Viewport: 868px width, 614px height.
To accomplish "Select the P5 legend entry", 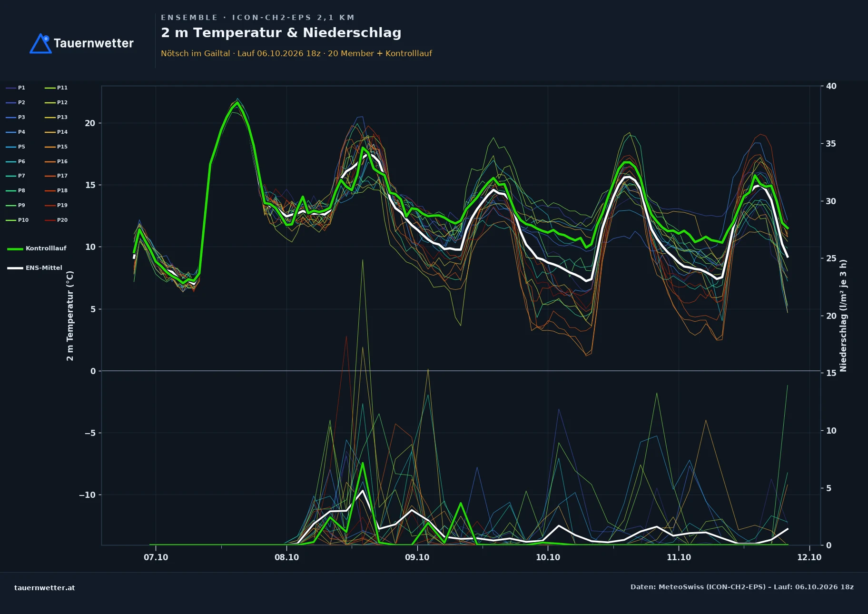I will (x=15, y=147).
